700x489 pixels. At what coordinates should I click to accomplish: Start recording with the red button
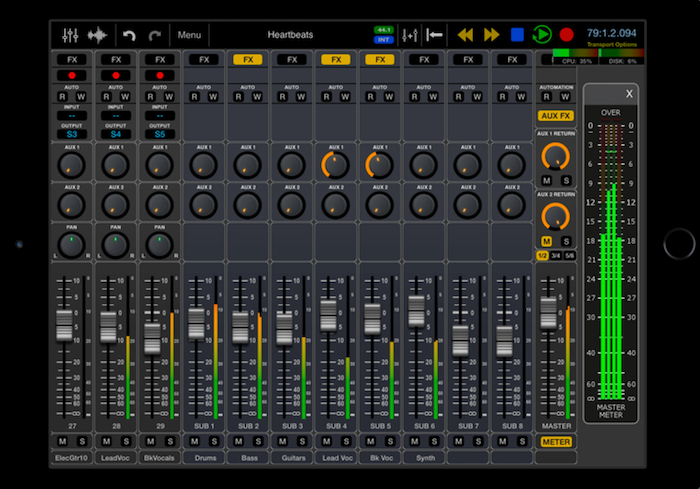click(567, 34)
